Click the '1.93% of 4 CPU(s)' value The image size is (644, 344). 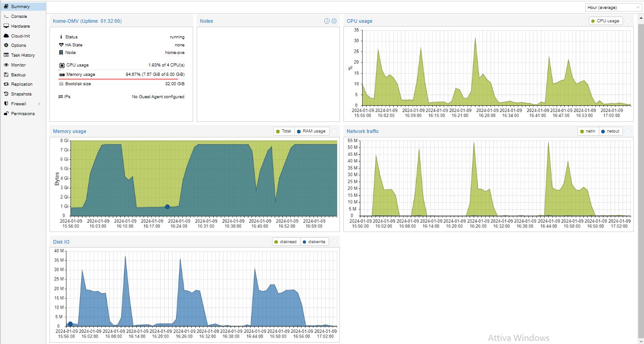[x=166, y=65]
